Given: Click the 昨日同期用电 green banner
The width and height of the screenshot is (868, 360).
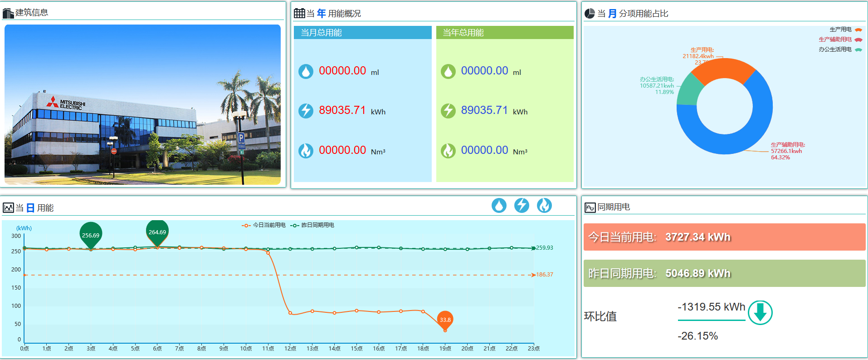Looking at the screenshot, I should [x=724, y=273].
